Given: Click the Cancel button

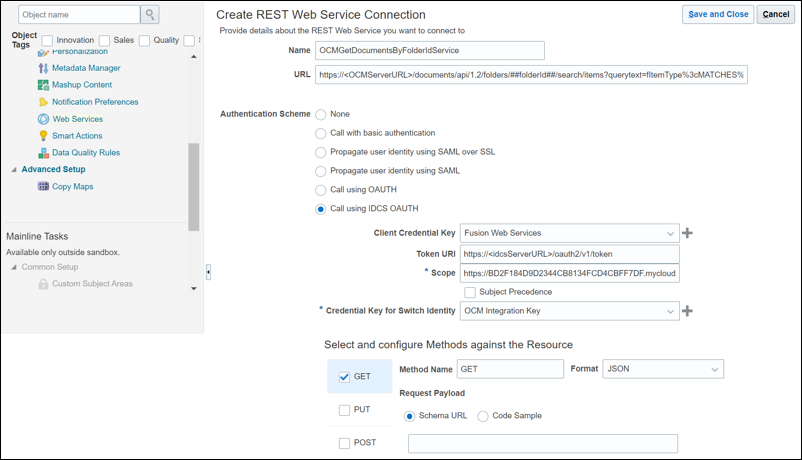Looking at the screenshot, I should [x=776, y=14].
